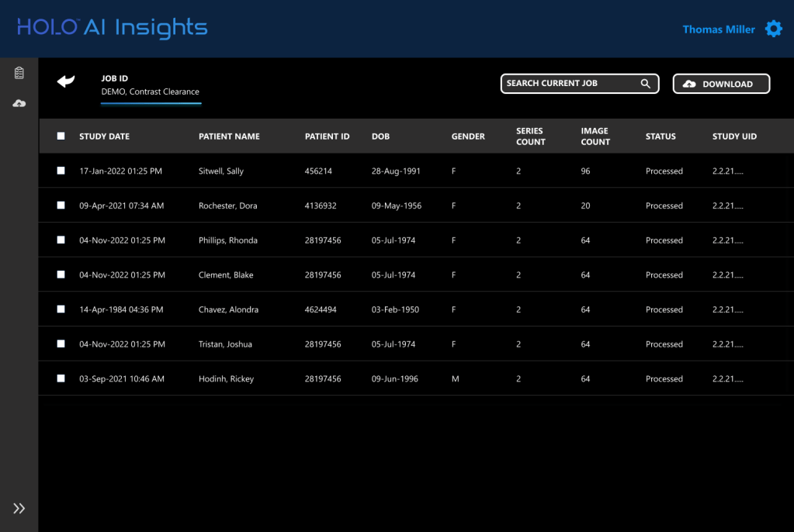
Task: Click the search magnifier icon
Action: click(645, 84)
